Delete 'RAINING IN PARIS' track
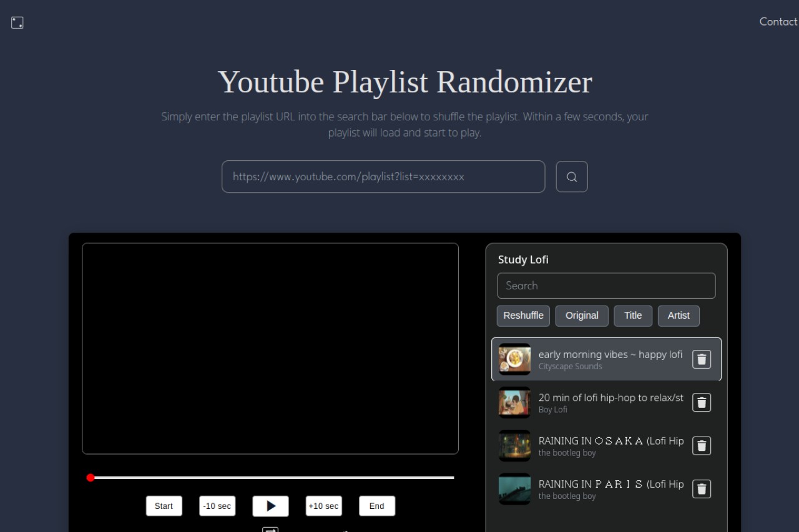Image resolution: width=799 pixels, height=532 pixels. click(x=702, y=488)
